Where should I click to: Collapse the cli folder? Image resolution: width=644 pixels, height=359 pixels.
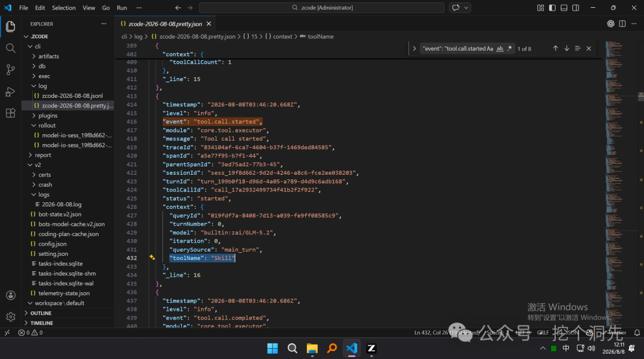coord(30,47)
